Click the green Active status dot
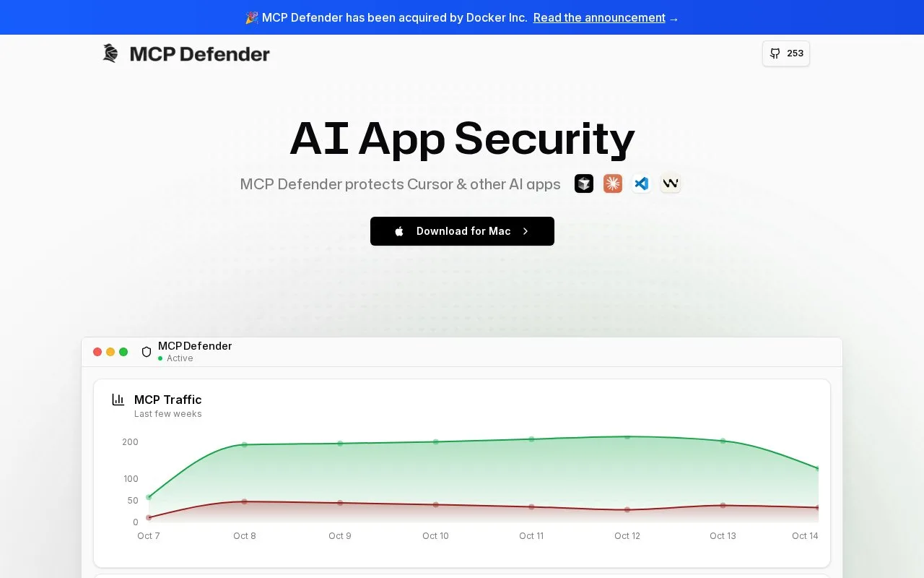The height and width of the screenshot is (578, 924). pyautogui.click(x=160, y=358)
